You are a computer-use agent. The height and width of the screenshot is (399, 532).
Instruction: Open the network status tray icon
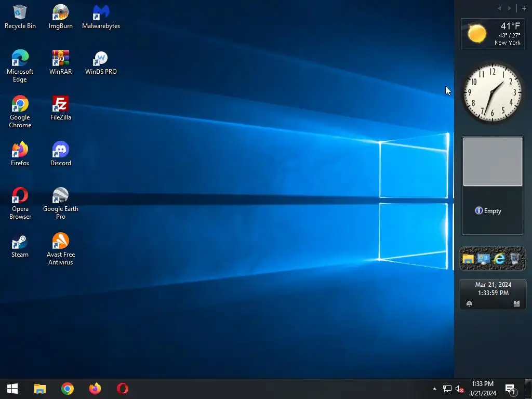[447, 389]
